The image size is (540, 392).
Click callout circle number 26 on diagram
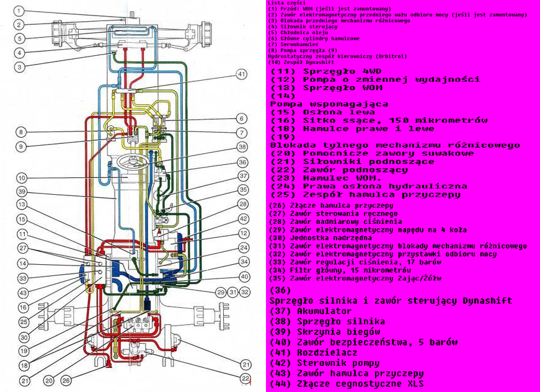coord(66,381)
